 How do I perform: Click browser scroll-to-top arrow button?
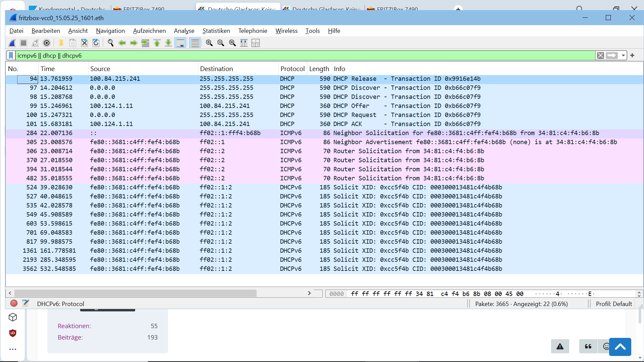coord(620,347)
